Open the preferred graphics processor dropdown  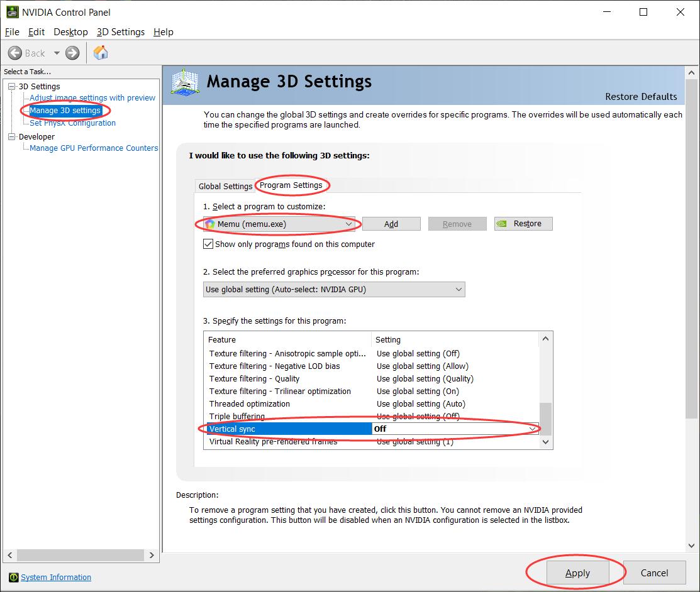[458, 289]
